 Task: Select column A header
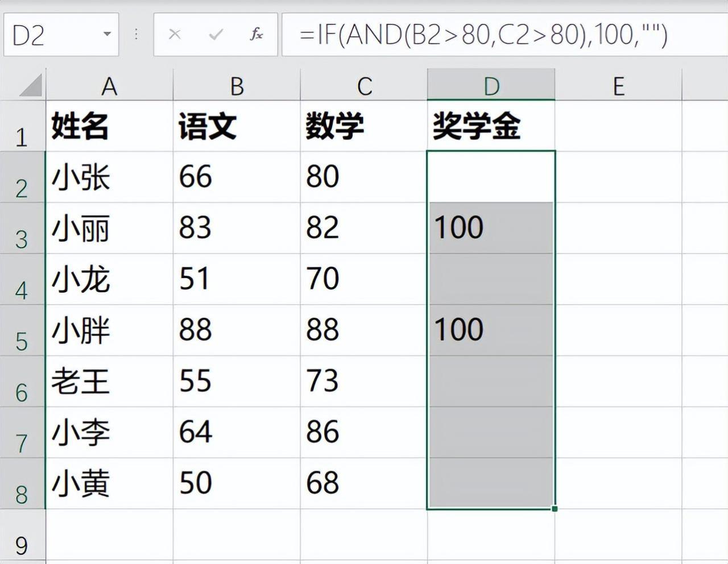[109, 86]
